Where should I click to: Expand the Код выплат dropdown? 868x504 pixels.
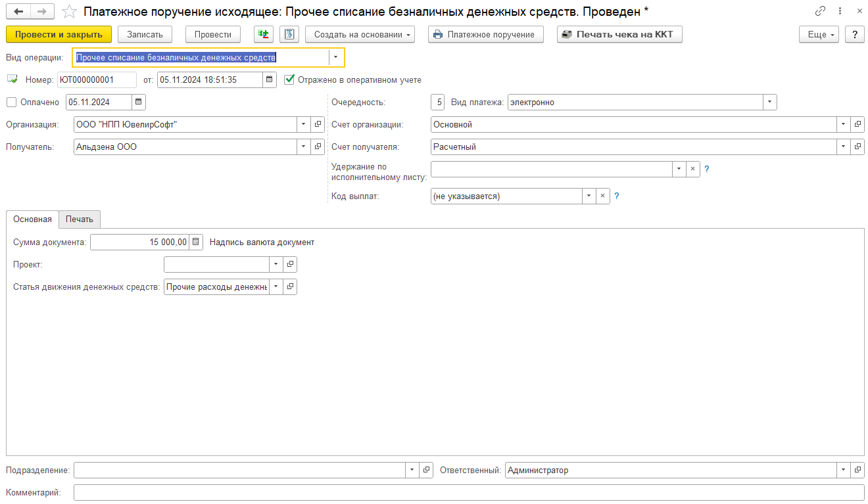pos(589,196)
